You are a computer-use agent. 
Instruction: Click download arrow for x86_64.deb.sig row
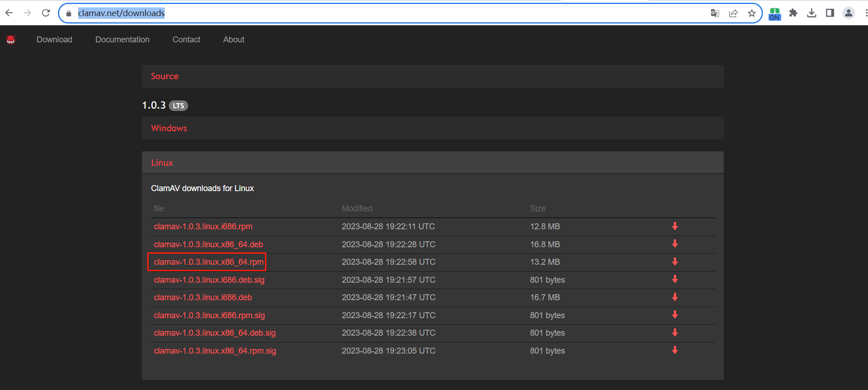pyautogui.click(x=675, y=332)
